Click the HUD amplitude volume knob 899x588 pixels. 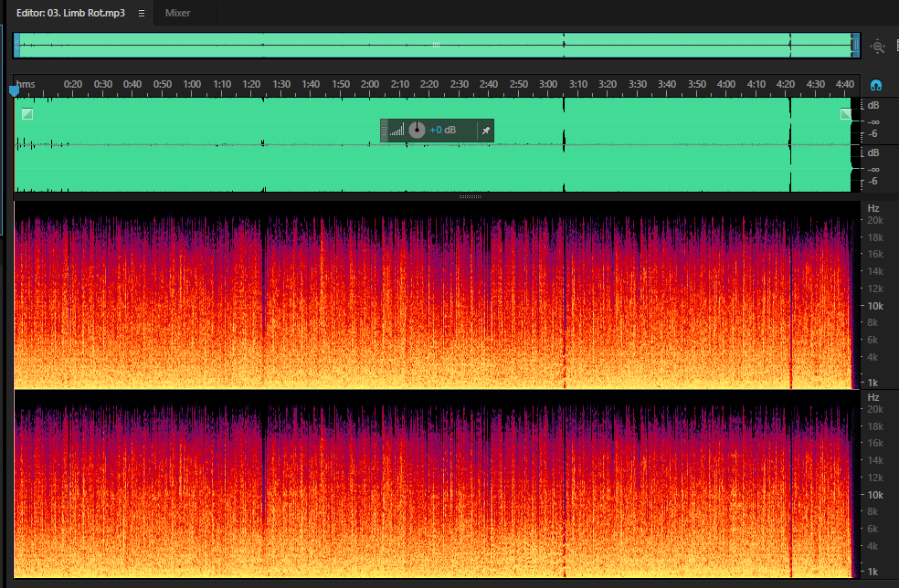(417, 130)
